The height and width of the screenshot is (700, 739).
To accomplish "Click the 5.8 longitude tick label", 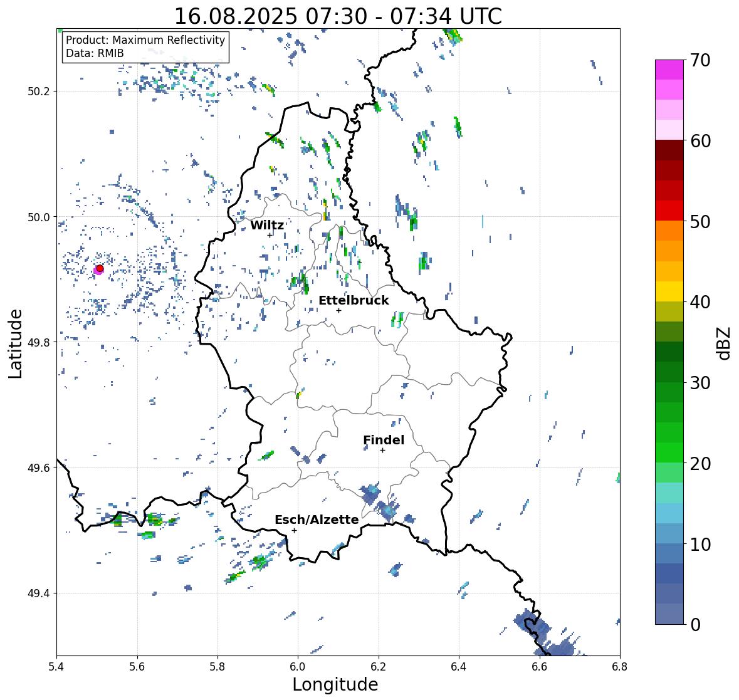I will [218, 666].
